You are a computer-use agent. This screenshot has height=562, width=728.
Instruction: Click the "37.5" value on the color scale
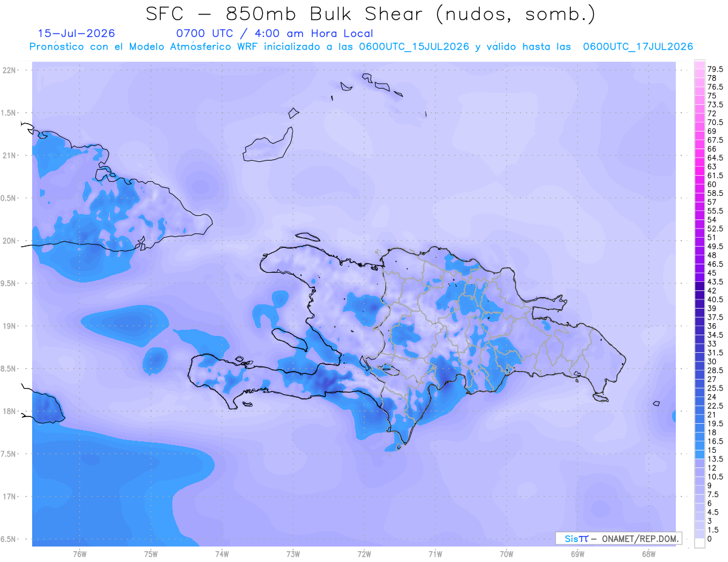[715, 317]
